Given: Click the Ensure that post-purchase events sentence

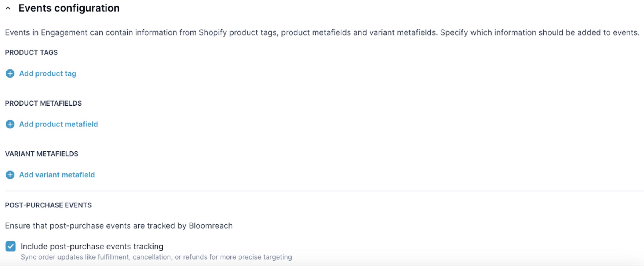Looking at the screenshot, I should [x=119, y=226].
